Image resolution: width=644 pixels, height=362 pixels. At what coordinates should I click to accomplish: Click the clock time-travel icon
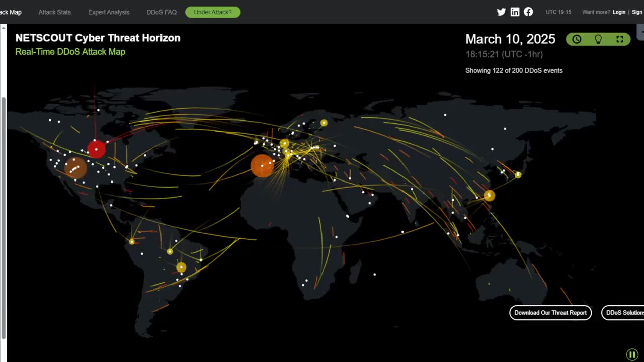point(577,39)
